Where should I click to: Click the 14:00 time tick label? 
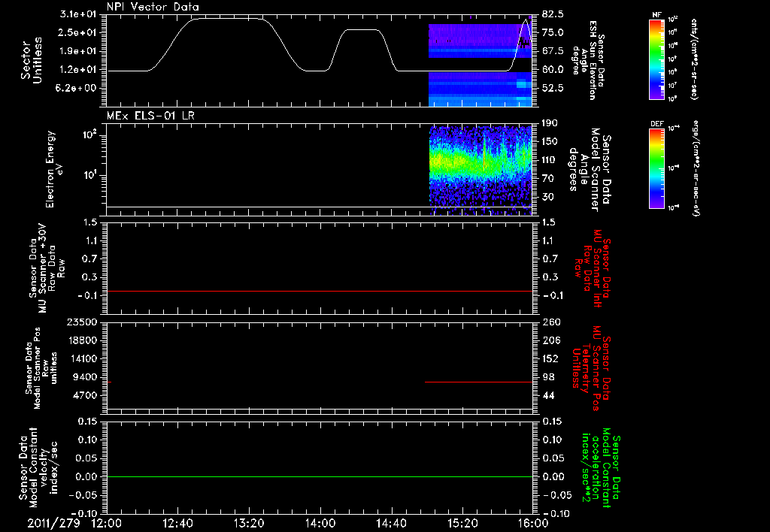coord(320,523)
